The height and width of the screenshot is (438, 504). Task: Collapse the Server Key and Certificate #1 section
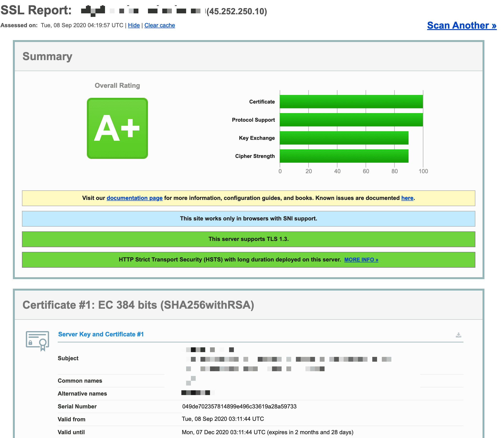[x=101, y=334]
